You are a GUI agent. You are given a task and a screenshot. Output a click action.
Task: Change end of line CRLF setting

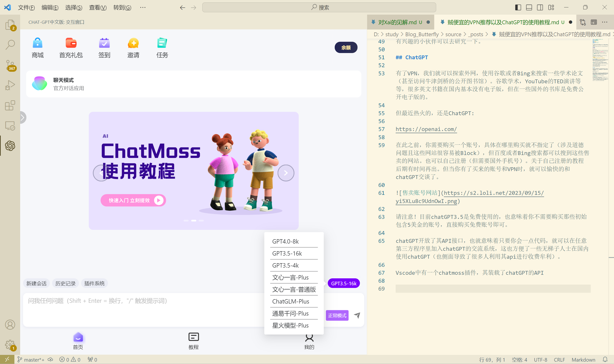pyautogui.click(x=559, y=360)
